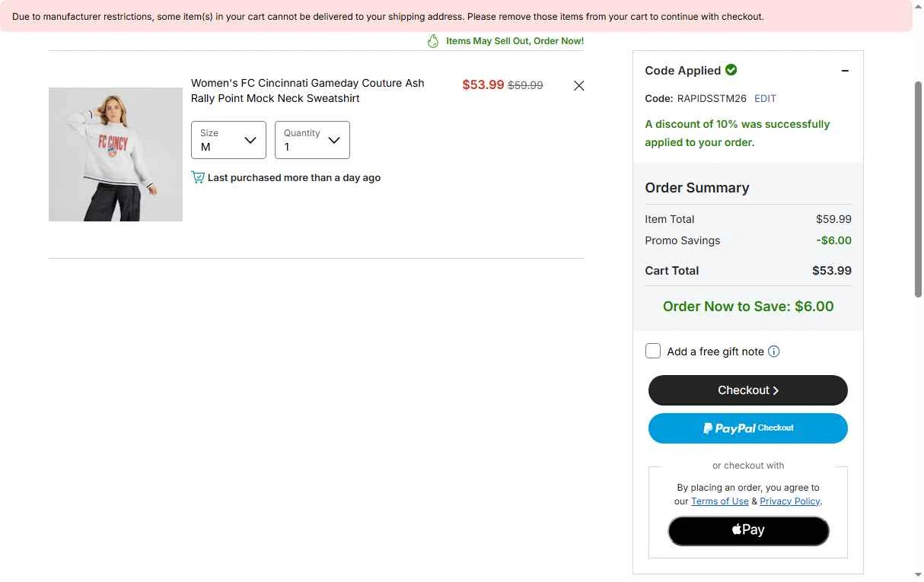Image resolution: width=924 pixels, height=582 pixels.
Task: Open the sweatshirt product thumbnail
Action: [116, 154]
